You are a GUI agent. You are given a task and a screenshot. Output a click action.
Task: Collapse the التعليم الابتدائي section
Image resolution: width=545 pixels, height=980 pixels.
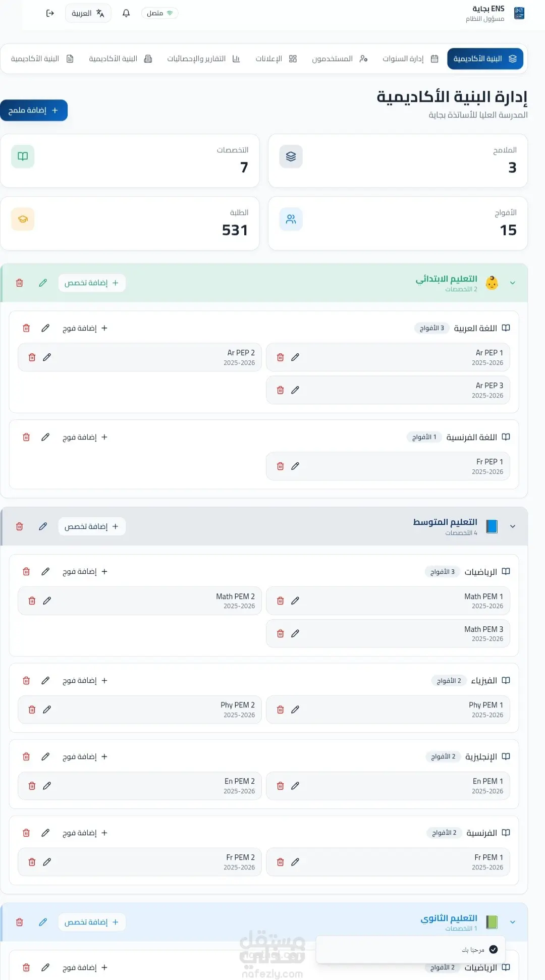pos(513,283)
